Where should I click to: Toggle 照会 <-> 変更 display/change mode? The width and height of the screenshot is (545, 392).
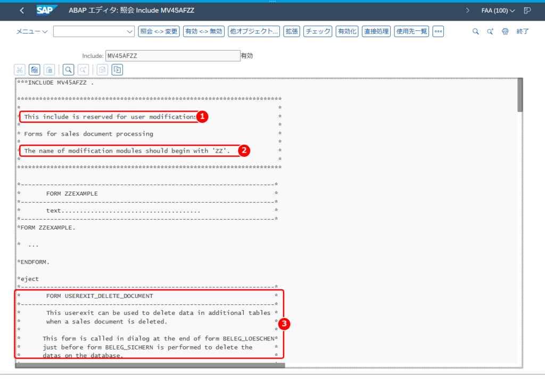point(159,31)
